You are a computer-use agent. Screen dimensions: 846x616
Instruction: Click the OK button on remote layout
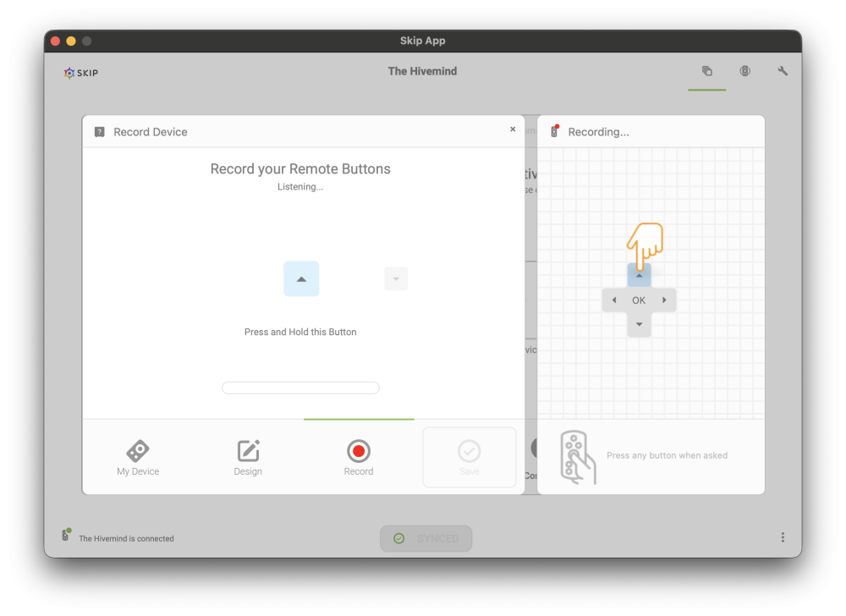click(x=639, y=300)
